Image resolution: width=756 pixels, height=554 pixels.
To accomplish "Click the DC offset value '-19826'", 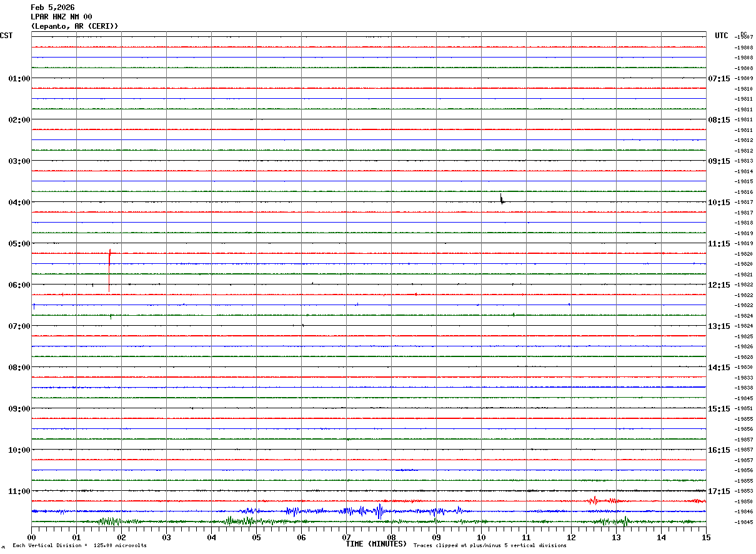I will point(744,347).
